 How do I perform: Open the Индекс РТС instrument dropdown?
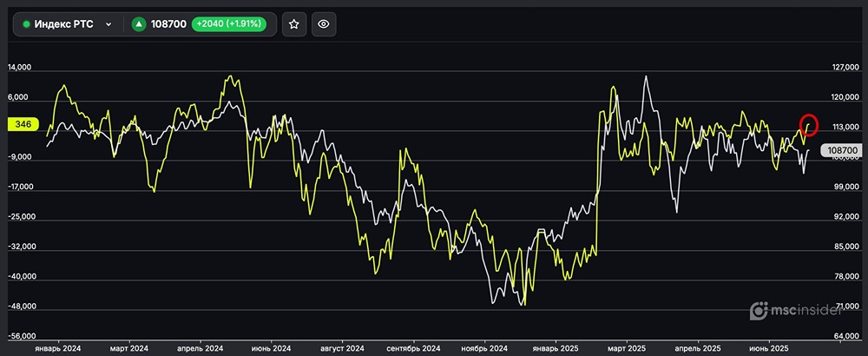click(66, 24)
